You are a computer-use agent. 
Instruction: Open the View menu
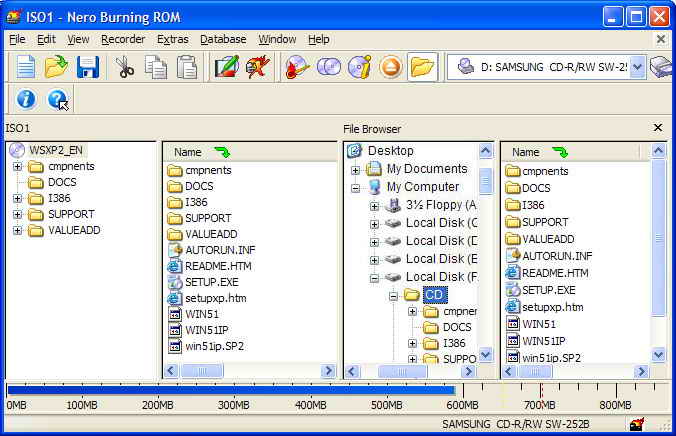coord(78,39)
